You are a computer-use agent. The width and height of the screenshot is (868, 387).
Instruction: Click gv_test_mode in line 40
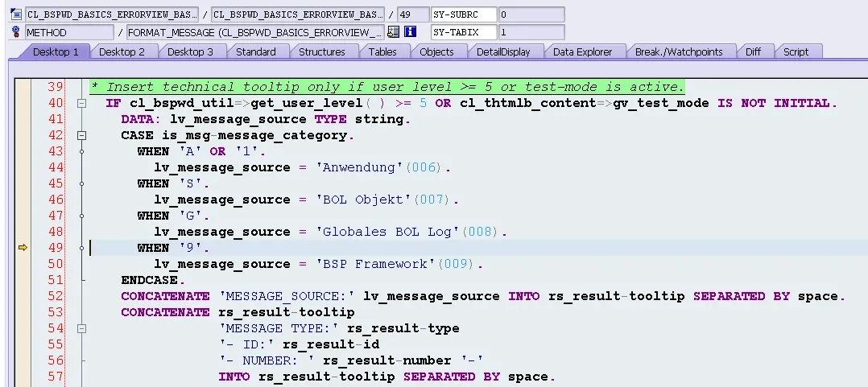(660, 103)
